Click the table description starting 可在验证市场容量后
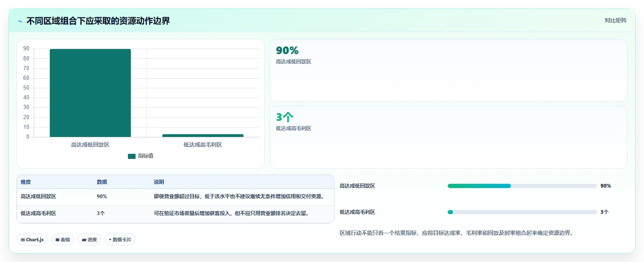 coord(231,213)
